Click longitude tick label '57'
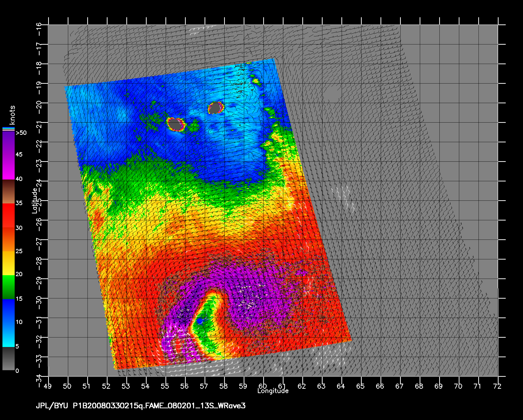Screen dimensions: 523x420 [204, 386]
